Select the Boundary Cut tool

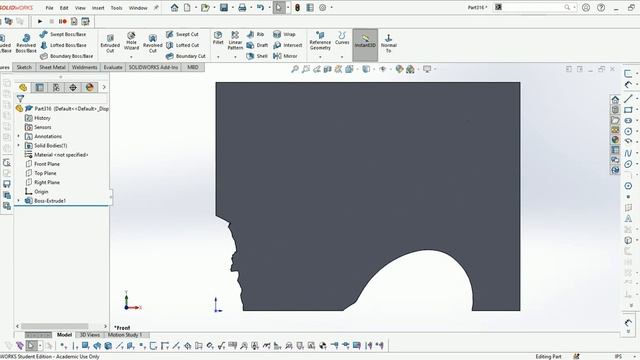pyautogui.click(x=186, y=56)
